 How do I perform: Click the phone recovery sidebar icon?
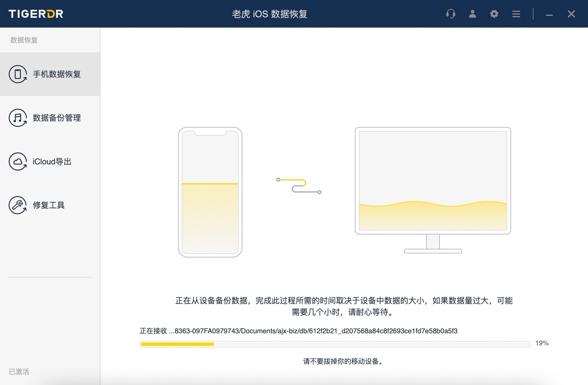(x=18, y=74)
